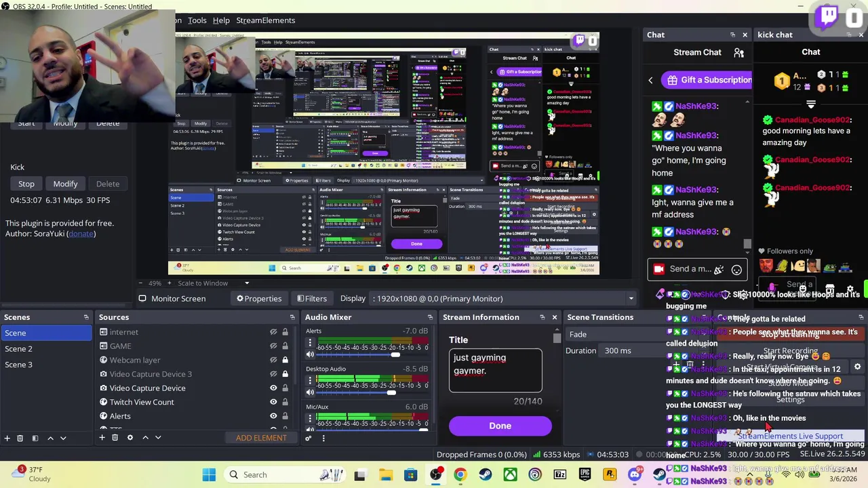The height and width of the screenshot is (488, 868).
Task: Open the StreamElements menu
Action: [x=265, y=20]
